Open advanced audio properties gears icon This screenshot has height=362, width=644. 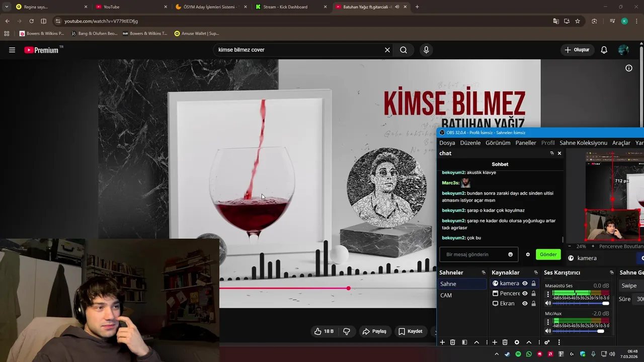point(547,342)
